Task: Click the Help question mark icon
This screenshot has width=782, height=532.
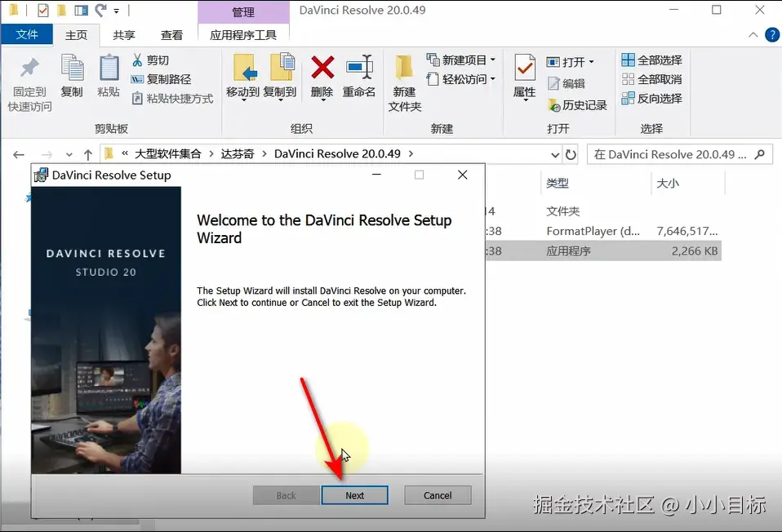Action: (772, 35)
